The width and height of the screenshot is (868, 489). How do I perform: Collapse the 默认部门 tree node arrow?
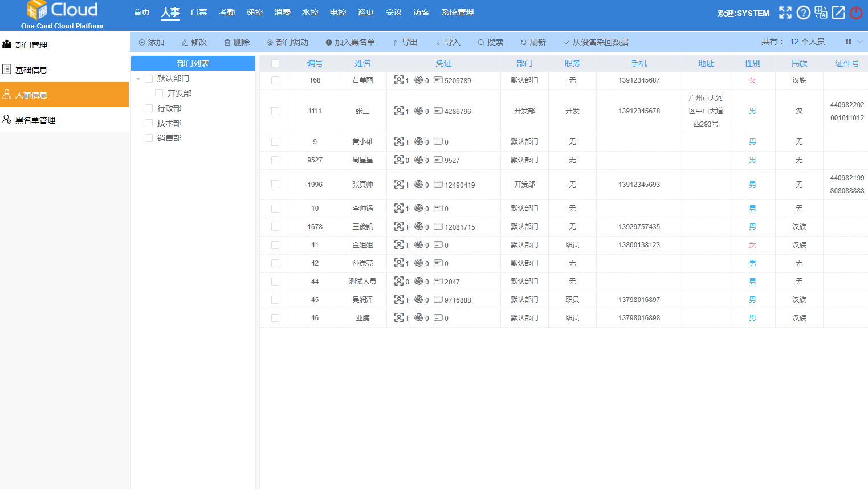138,79
